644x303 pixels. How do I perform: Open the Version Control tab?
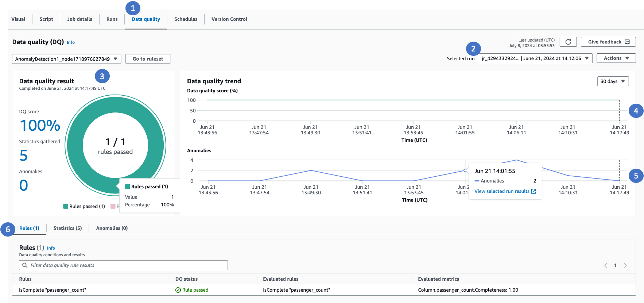(x=229, y=19)
